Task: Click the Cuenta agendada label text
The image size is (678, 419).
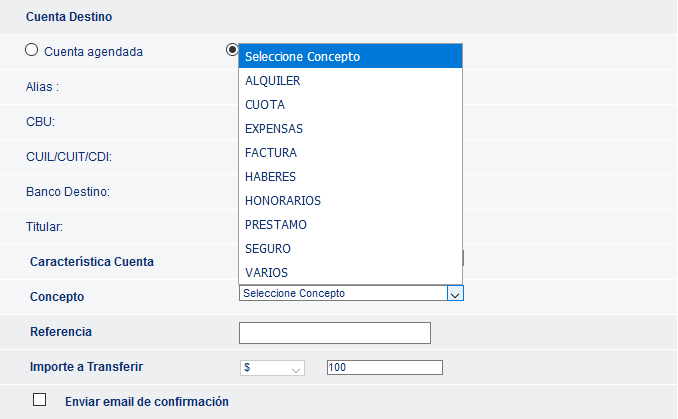Action: [93, 51]
